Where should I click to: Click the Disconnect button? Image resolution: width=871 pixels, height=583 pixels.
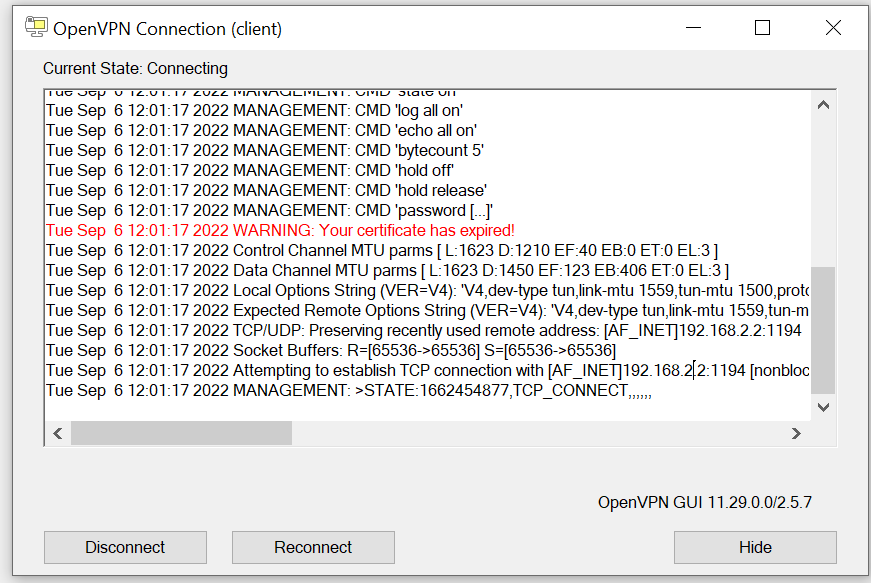(x=124, y=547)
